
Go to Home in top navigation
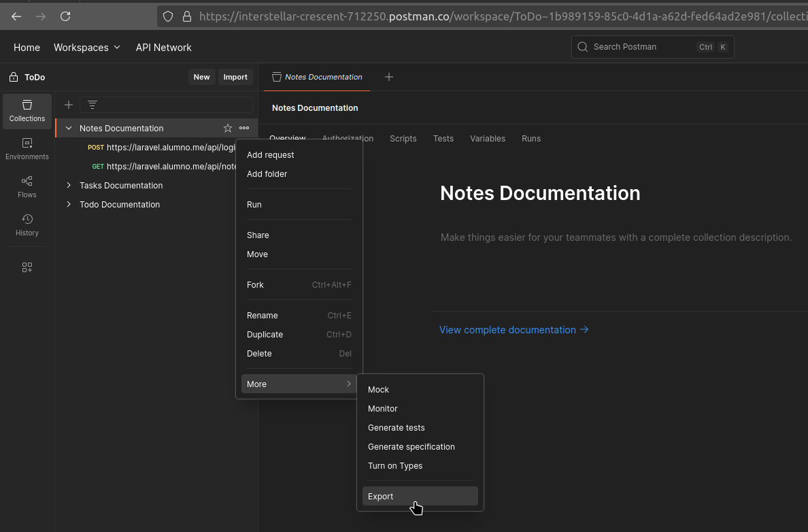tap(27, 48)
